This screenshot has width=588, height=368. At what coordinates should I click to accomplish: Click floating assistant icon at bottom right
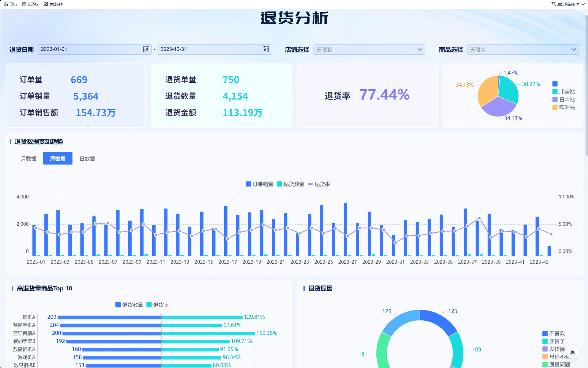point(572,352)
